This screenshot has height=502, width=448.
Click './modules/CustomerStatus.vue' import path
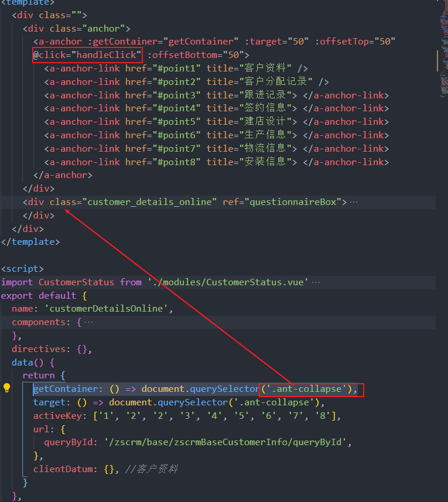[x=228, y=282]
